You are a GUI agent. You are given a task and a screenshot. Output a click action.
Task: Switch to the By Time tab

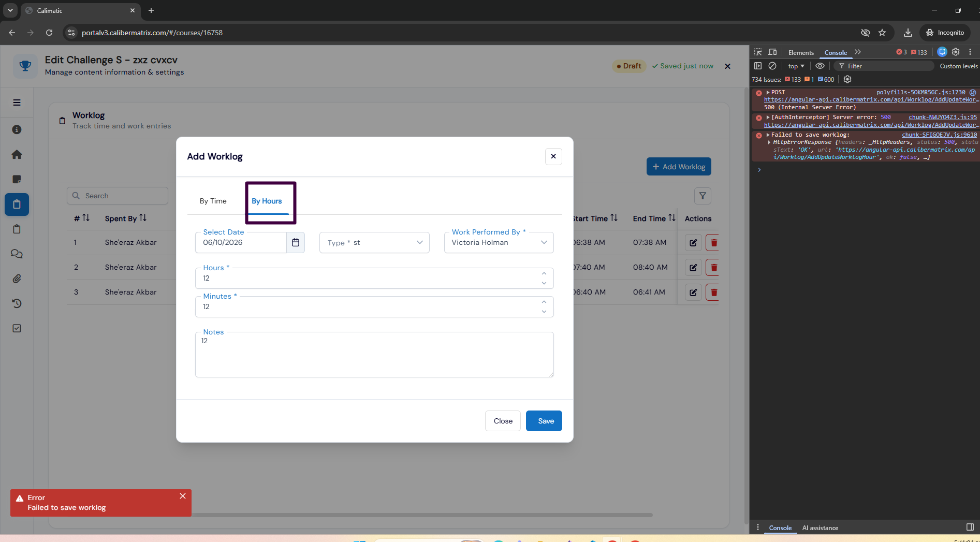pos(213,201)
